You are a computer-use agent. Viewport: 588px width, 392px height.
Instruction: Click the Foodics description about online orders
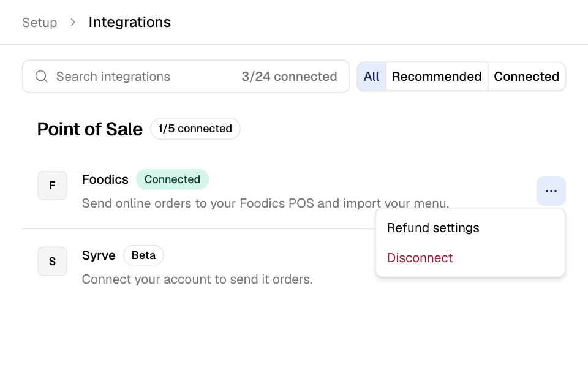click(265, 203)
